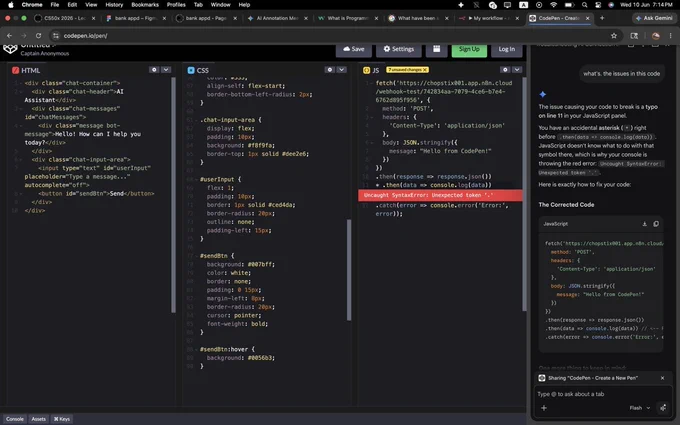Bookmark this page star icon
680x425 pixels.
pos(614,36)
